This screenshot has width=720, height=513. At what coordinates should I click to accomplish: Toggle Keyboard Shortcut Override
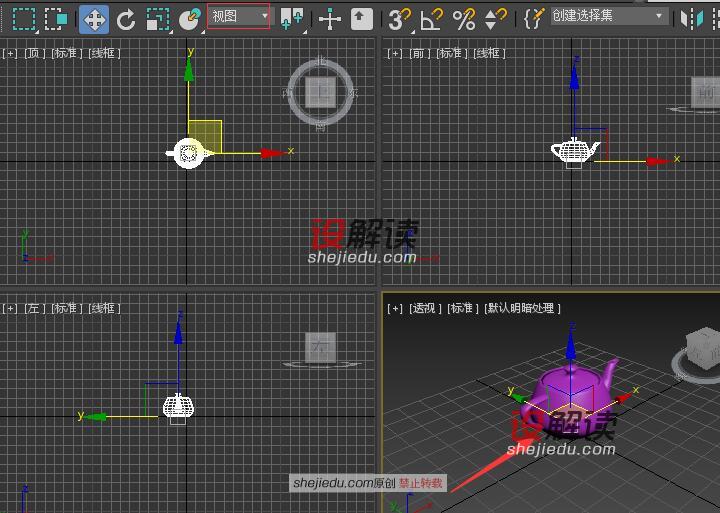tap(362, 19)
